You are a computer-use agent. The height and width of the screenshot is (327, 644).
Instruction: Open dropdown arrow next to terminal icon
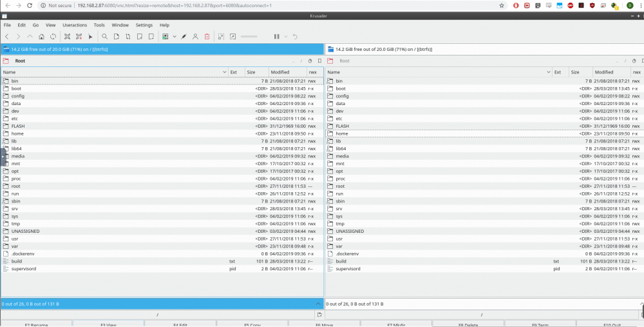tap(175, 37)
